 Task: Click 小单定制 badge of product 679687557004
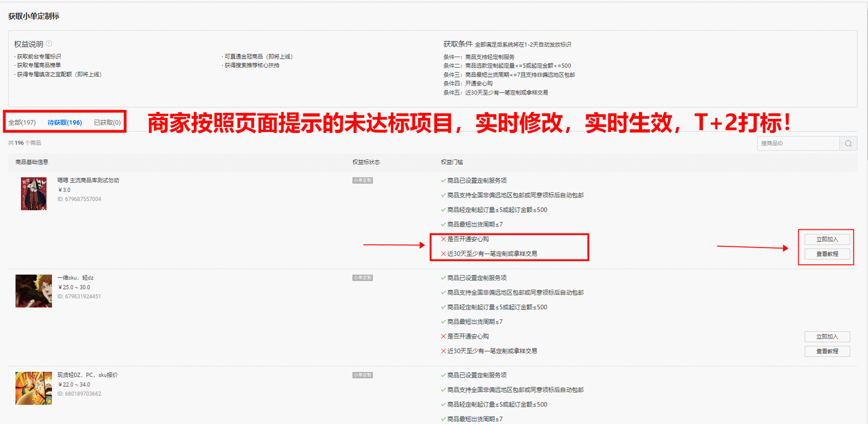363,180
